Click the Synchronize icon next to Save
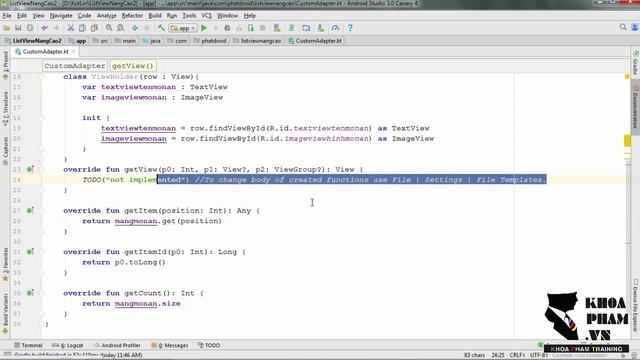Image resolution: width=640 pixels, height=360 pixels. coord(30,28)
